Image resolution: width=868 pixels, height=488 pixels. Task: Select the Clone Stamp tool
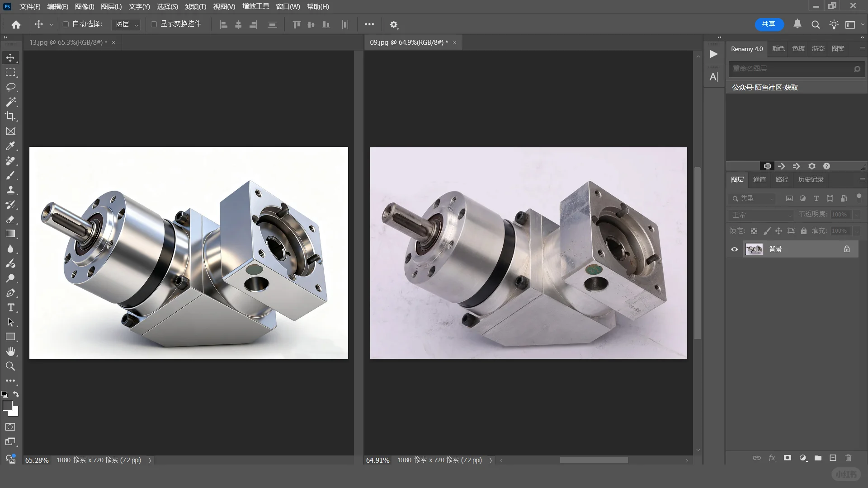pos(11,190)
